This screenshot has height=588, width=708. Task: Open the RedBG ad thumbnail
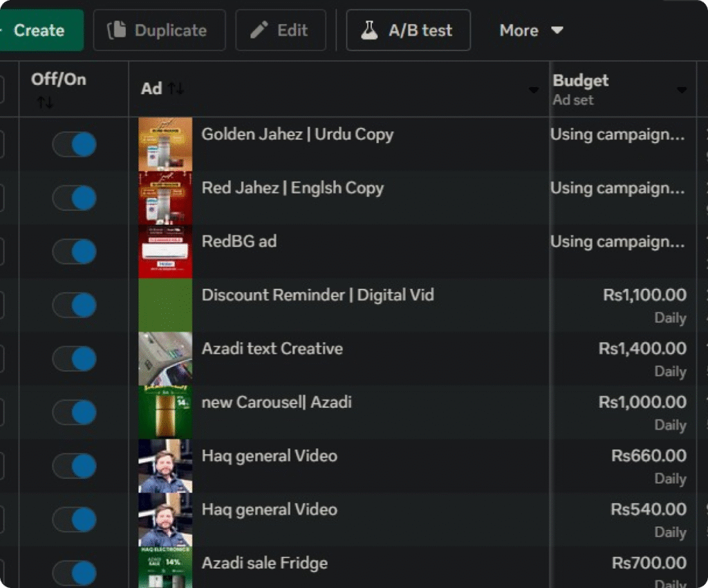click(x=165, y=251)
